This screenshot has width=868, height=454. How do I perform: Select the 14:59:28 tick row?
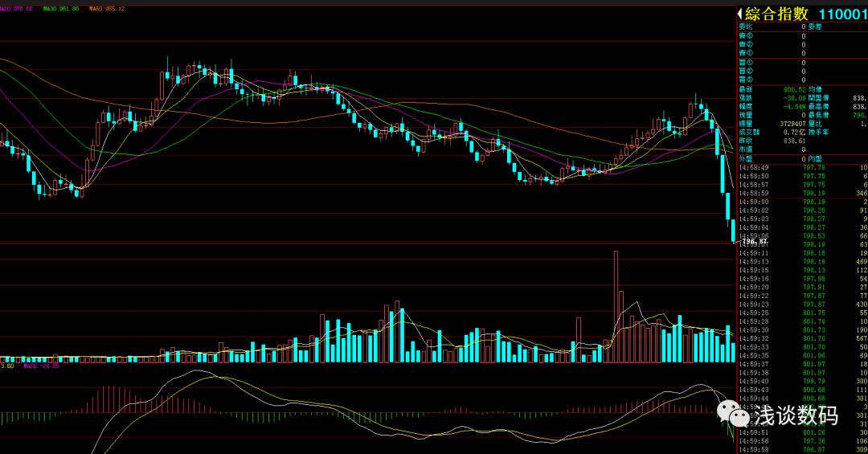click(803, 321)
